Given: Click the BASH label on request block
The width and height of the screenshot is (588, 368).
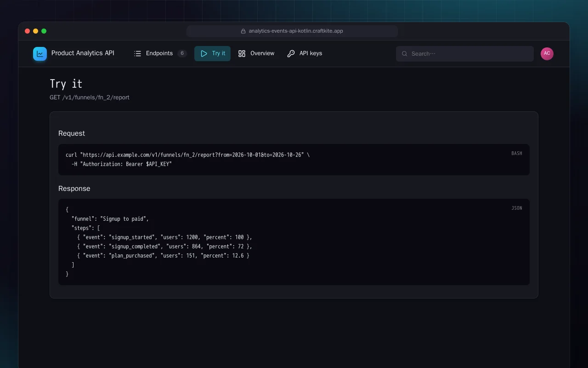Looking at the screenshot, I should click(x=517, y=153).
